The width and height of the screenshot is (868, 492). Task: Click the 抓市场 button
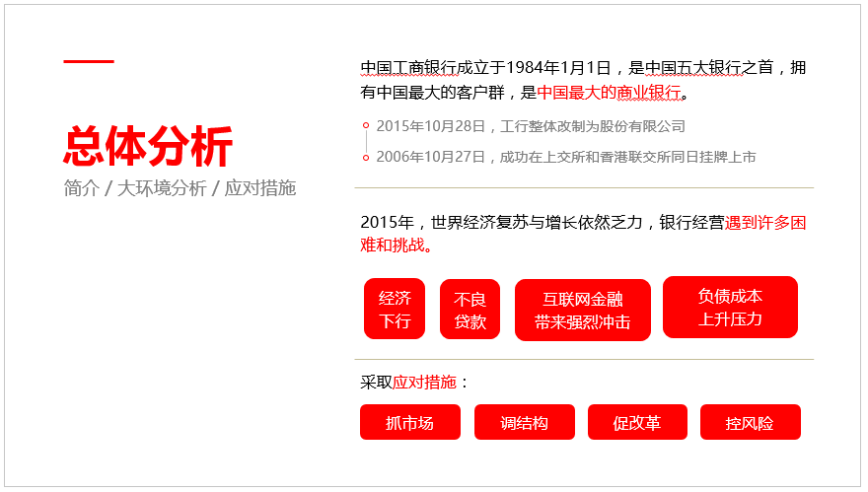click(410, 422)
